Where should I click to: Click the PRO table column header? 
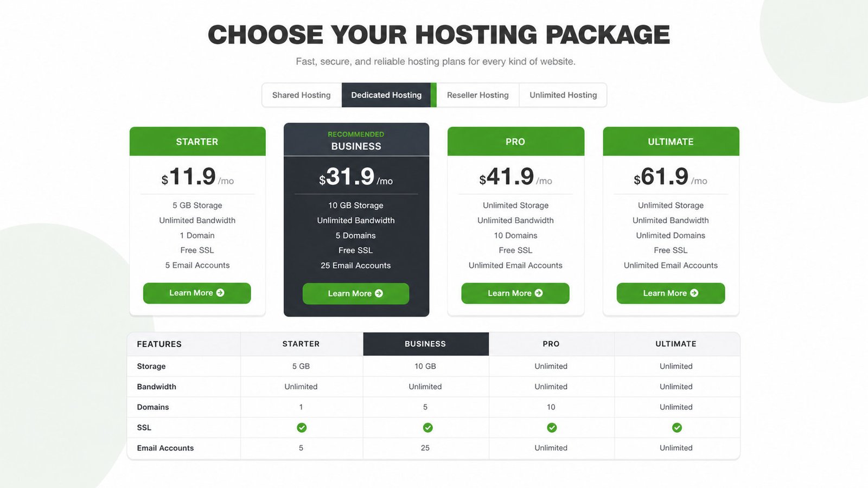coord(551,344)
